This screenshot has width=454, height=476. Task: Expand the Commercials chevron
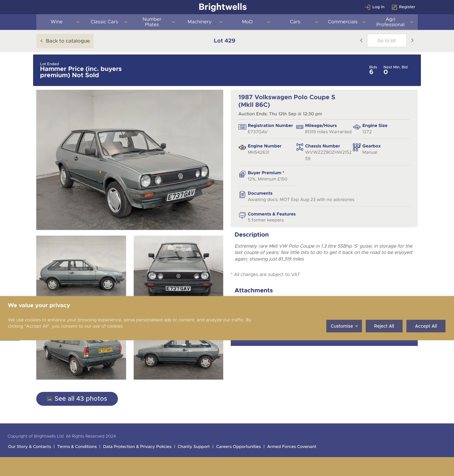[x=364, y=22]
